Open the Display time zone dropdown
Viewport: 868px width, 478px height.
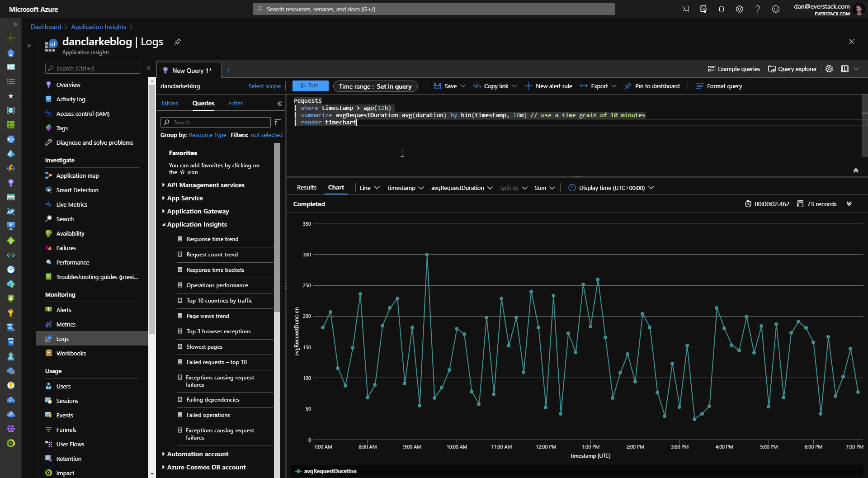coord(611,188)
